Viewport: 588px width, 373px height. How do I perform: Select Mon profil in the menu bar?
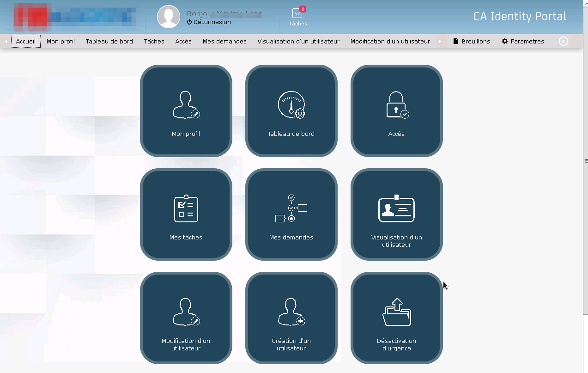61,41
